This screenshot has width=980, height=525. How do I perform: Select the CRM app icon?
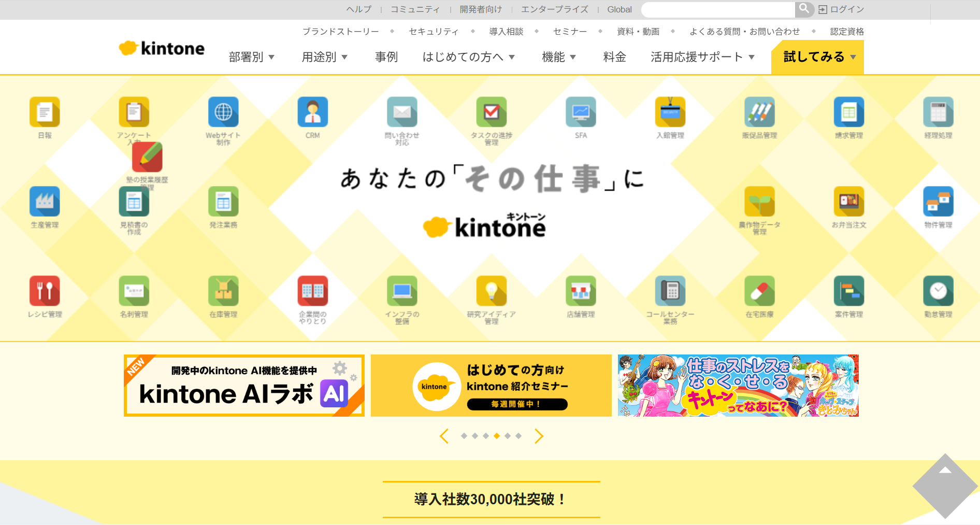(x=312, y=112)
